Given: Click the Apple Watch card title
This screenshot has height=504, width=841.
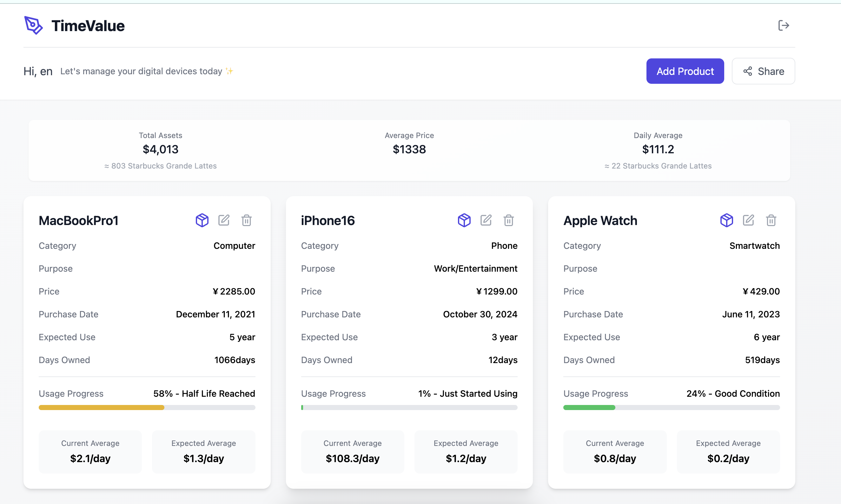Looking at the screenshot, I should click(x=600, y=221).
